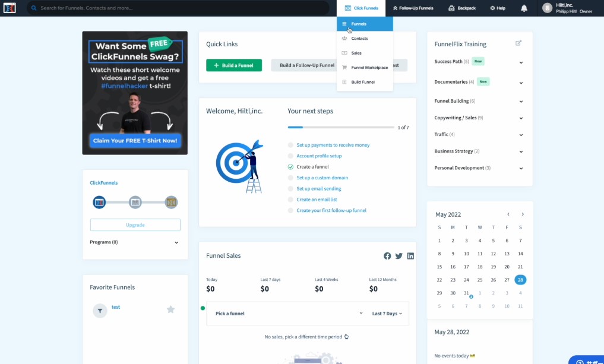Expand Business Strategy section
Image resolution: width=604 pixels, height=364 pixels.
521,152
